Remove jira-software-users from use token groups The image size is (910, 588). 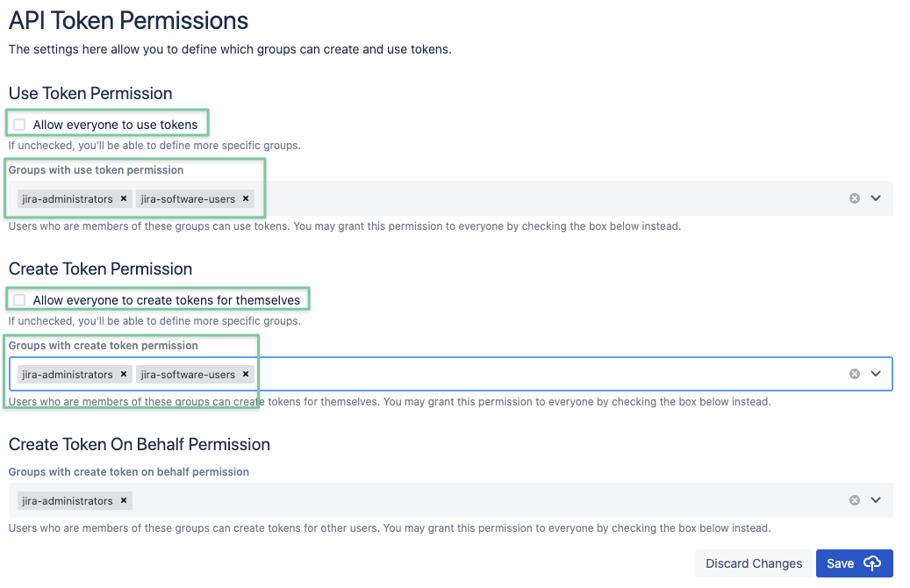pos(246,198)
